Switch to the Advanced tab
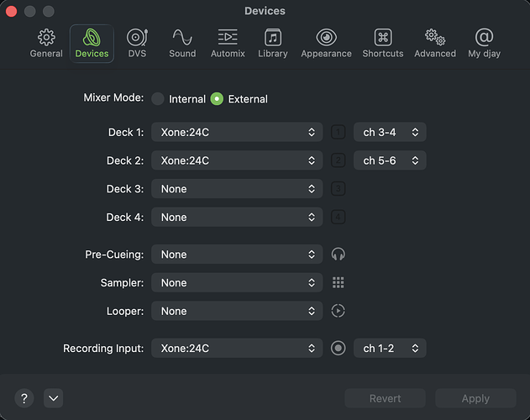Viewport: 530px width, 420px height. click(435, 44)
